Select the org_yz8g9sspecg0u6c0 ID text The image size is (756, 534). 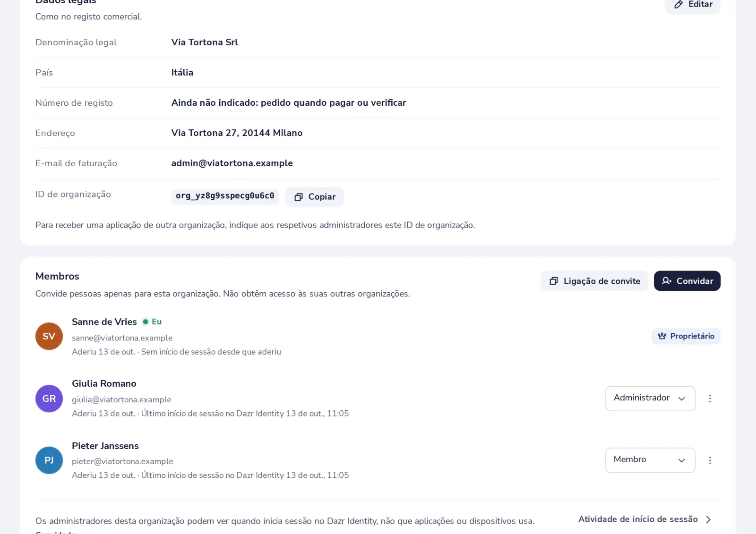pyautogui.click(x=225, y=196)
